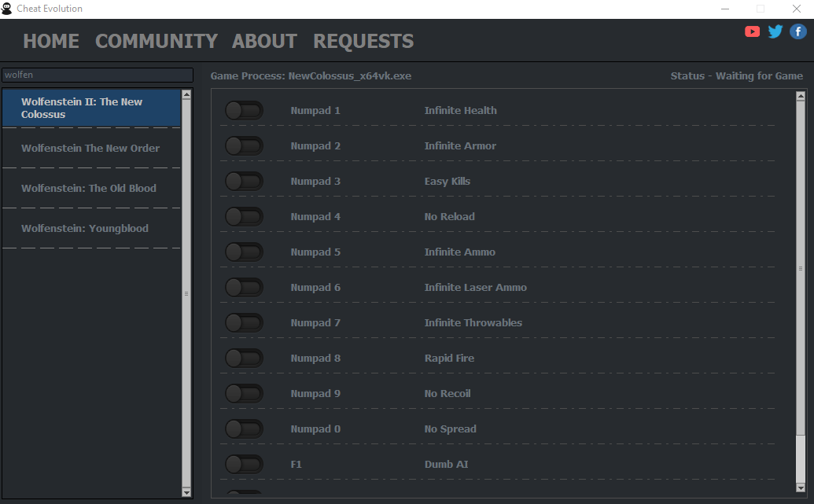
Task: Open the YouTube channel icon
Action: pyautogui.click(x=752, y=31)
